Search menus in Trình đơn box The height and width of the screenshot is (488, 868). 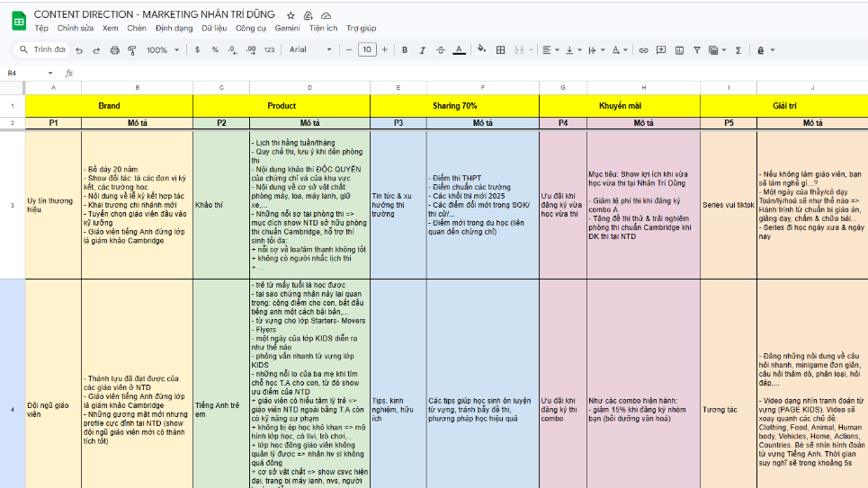(x=41, y=49)
